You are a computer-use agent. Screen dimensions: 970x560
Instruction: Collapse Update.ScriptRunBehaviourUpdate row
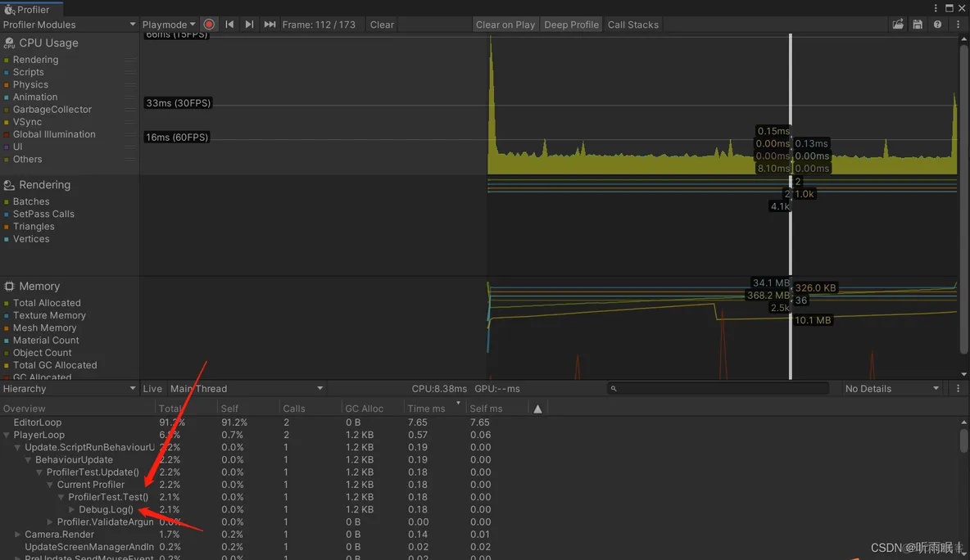(x=17, y=448)
